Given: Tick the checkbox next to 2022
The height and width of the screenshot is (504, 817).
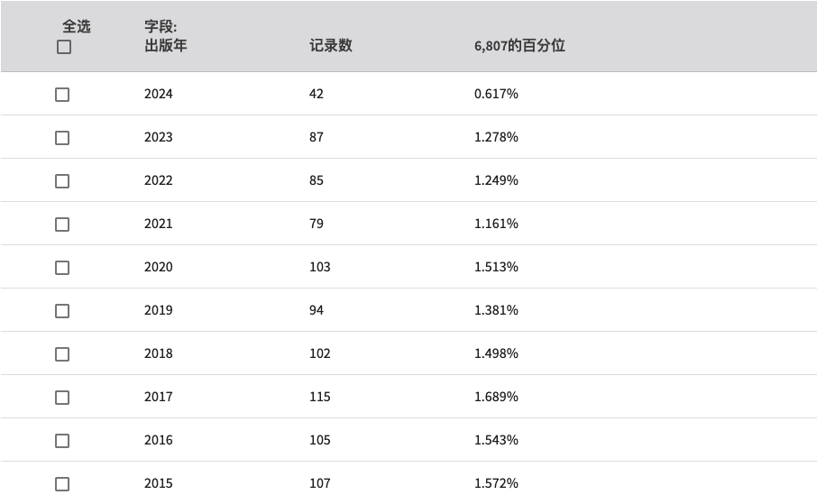Looking at the screenshot, I should click(x=62, y=181).
